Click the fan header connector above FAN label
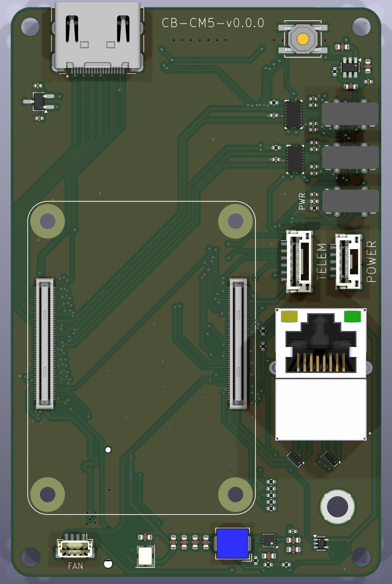This screenshot has height=584, width=392. click(75, 546)
